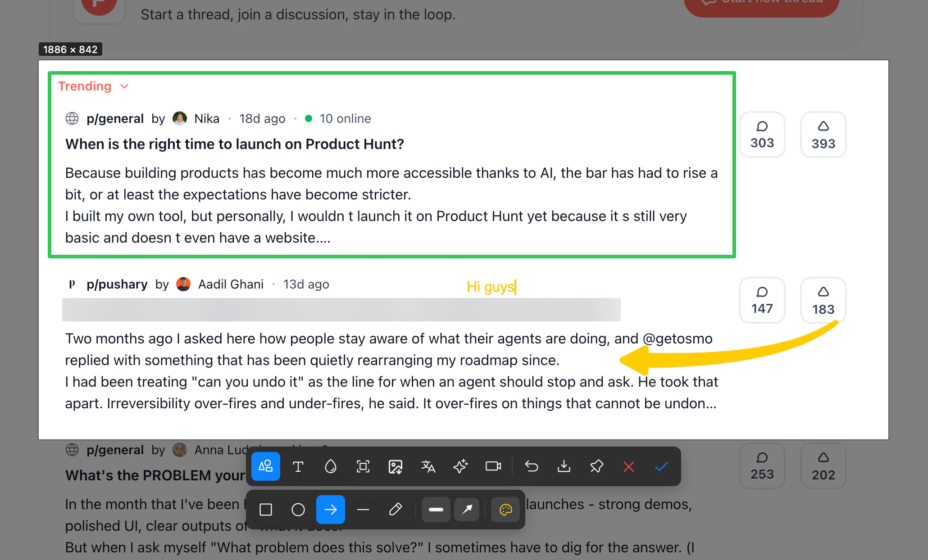Click the pushary logo icon
The width and height of the screenshot is (928, 560).
point(72,284)
